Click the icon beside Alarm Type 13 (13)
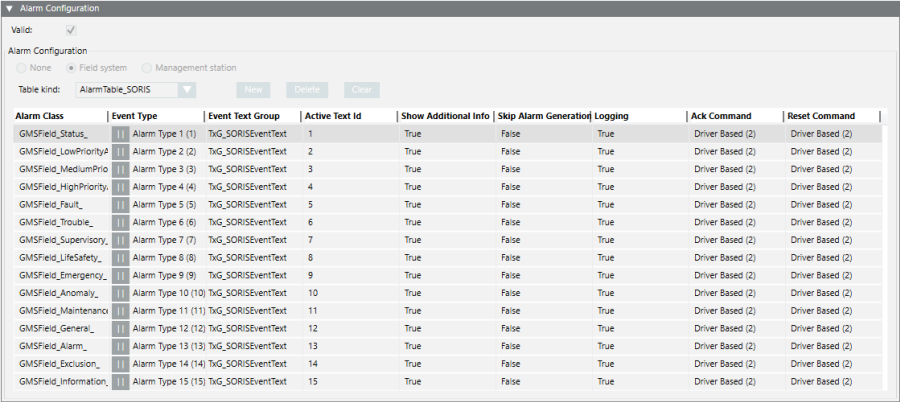The width and height of the screenshot is (900, 402). [120, 346]
